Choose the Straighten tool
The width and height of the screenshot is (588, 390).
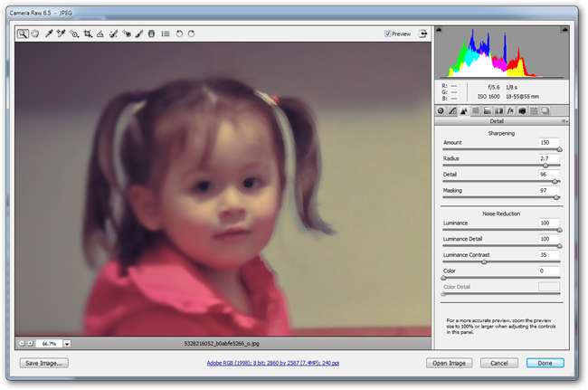point(100,33)
